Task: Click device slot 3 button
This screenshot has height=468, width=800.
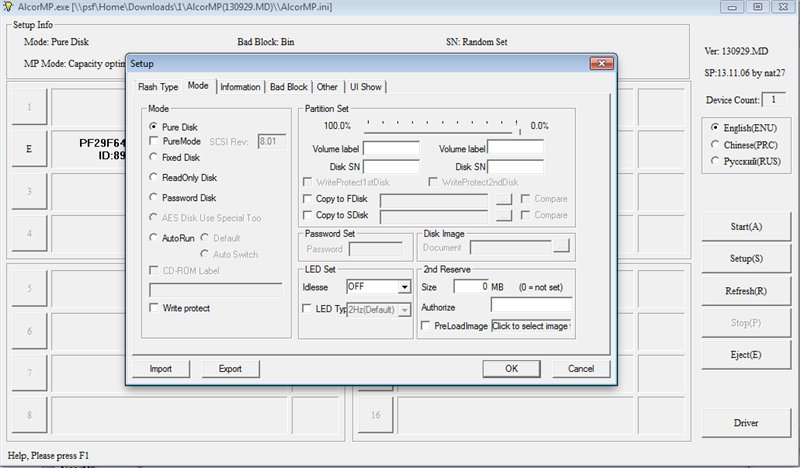Action: pos(29,191)
